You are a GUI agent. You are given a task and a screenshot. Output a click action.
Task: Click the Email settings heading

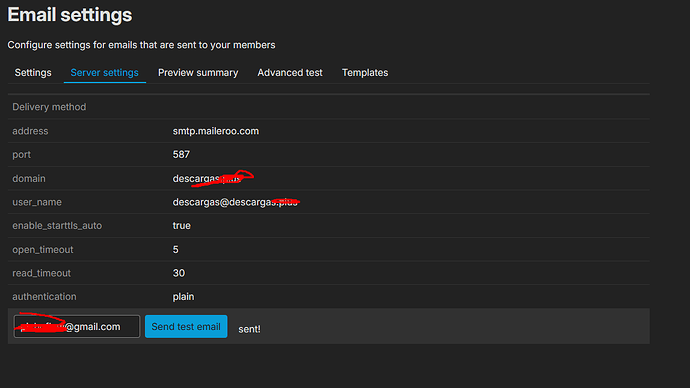[70, 15]
